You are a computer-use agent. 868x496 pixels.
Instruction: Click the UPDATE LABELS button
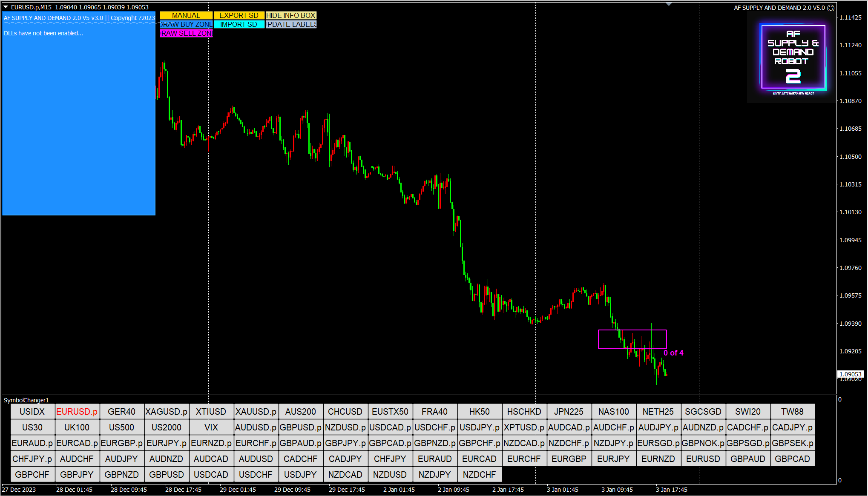pos(291,24)
